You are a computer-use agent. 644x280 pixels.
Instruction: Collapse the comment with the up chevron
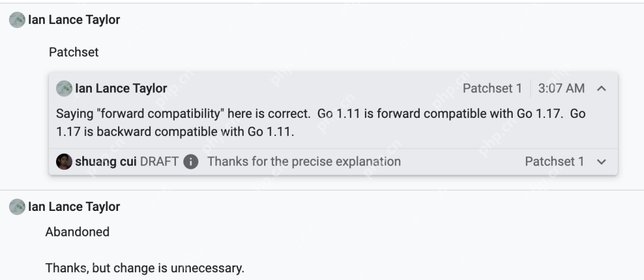tap(602, 89)
